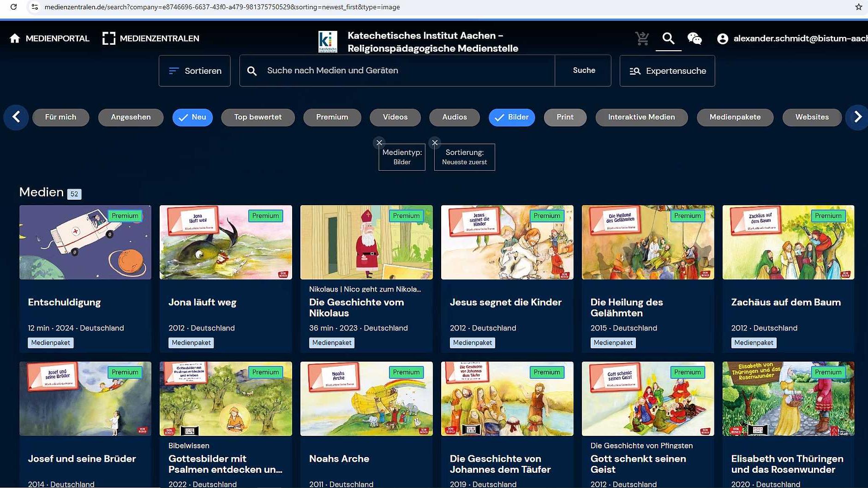Image resolution: width=868 pixels, height=488 pixels.
Task: Click the search field for Medien und Geräten
Action: [x=397, y=71]
